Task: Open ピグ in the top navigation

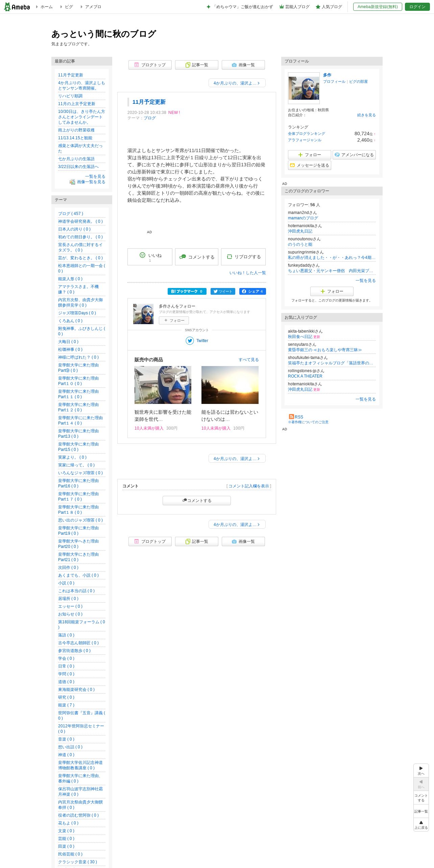Action: click(x=69, y=7)
